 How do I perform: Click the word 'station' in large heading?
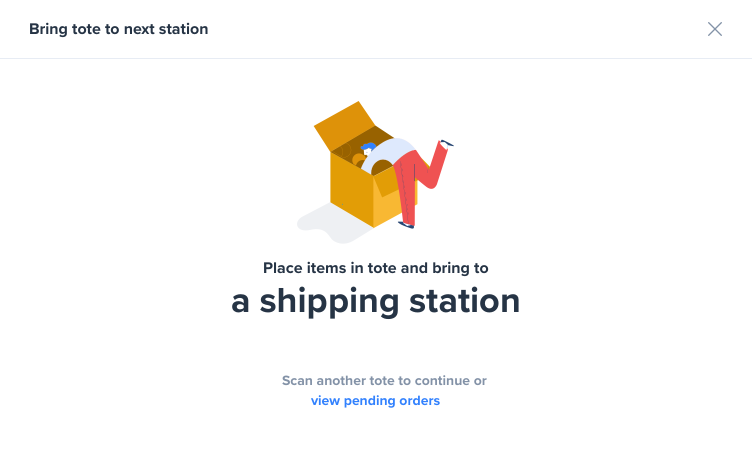(465, 301)
